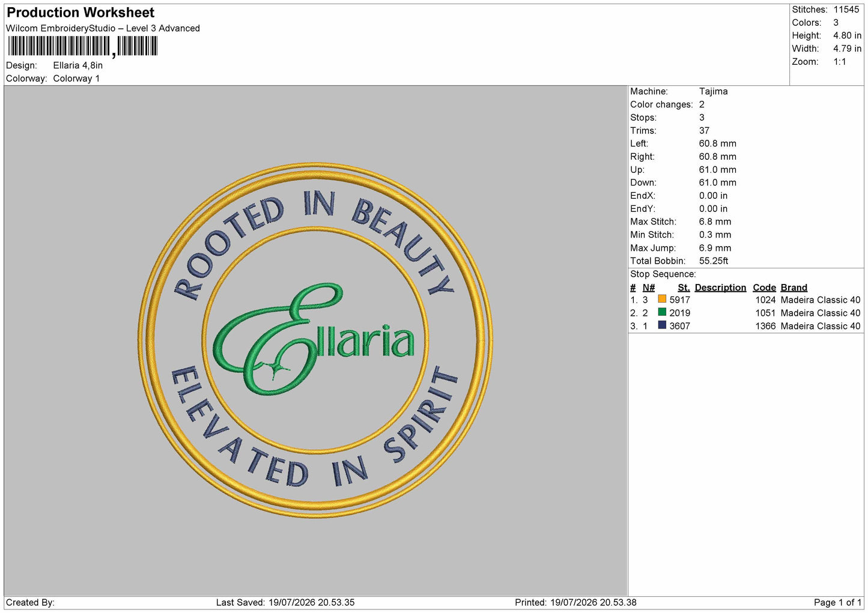Click the 'Brand' column header

pos(794,288)
